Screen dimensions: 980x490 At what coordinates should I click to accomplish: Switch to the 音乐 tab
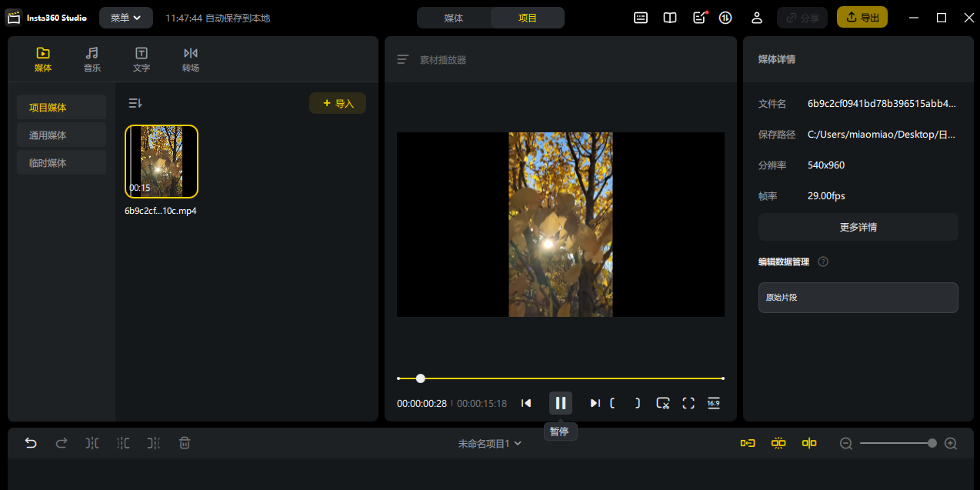point(92,59)
